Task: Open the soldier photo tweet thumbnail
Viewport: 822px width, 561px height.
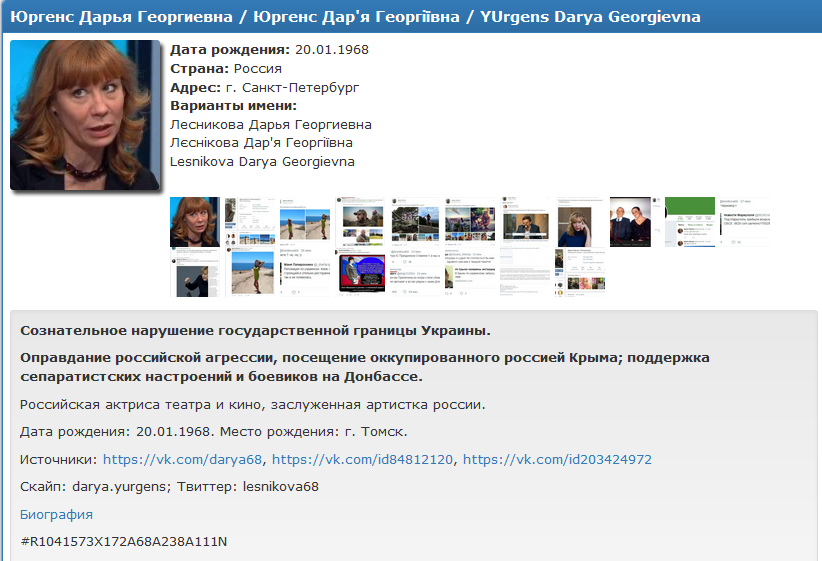Action: (x=360, y=222)
